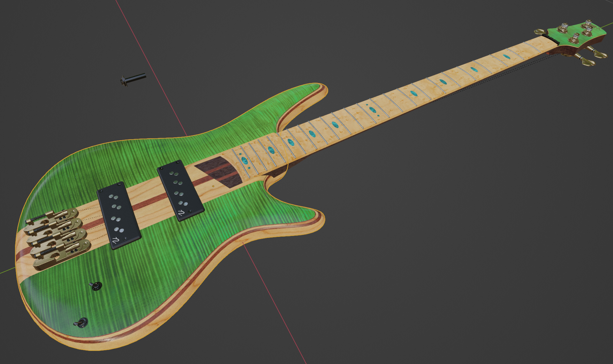Click the small orange origin dot on the body
Screen dimensions: 613x364
pyautogui.click(x=213, y=186)
